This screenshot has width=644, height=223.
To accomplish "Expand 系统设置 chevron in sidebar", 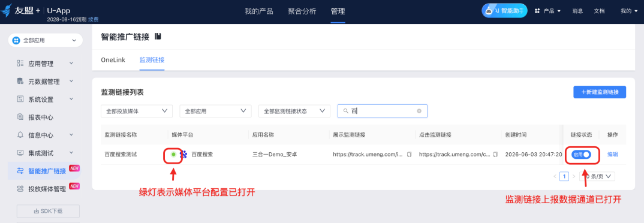I will click(x=71, y=99).
